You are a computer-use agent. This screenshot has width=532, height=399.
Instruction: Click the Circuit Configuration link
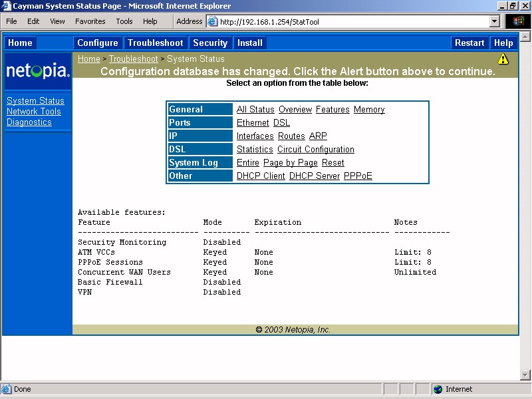(315, 149)
